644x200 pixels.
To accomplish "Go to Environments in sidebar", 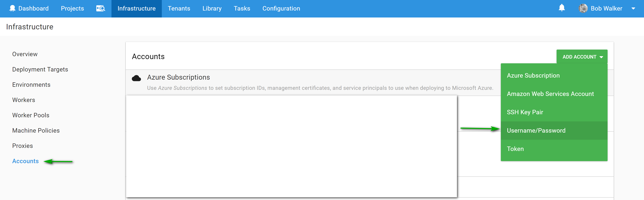I will click(x=31, y=85).
